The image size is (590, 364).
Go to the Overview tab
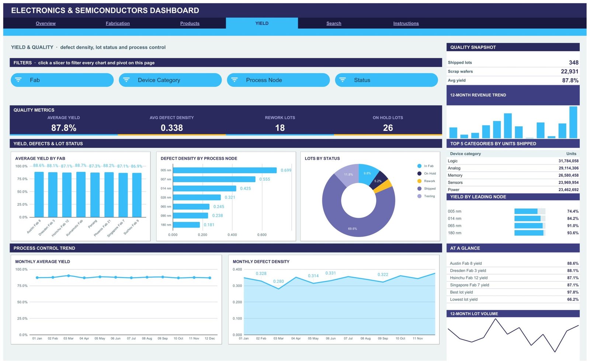46,23
